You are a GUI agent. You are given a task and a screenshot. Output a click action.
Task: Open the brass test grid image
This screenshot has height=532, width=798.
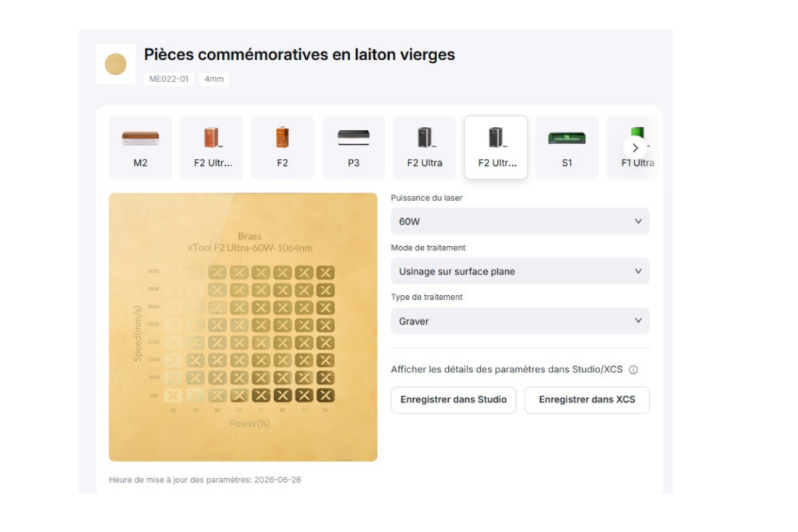243,327
